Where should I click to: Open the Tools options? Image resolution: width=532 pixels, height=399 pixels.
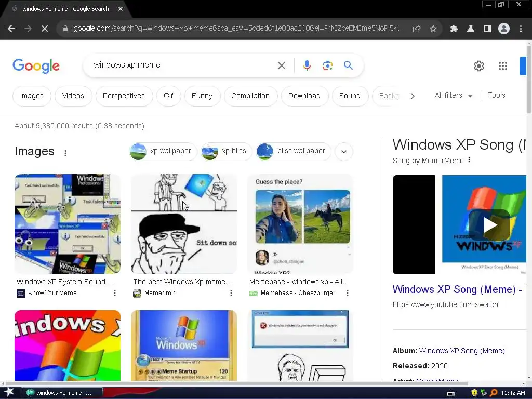tap(496, 96)
